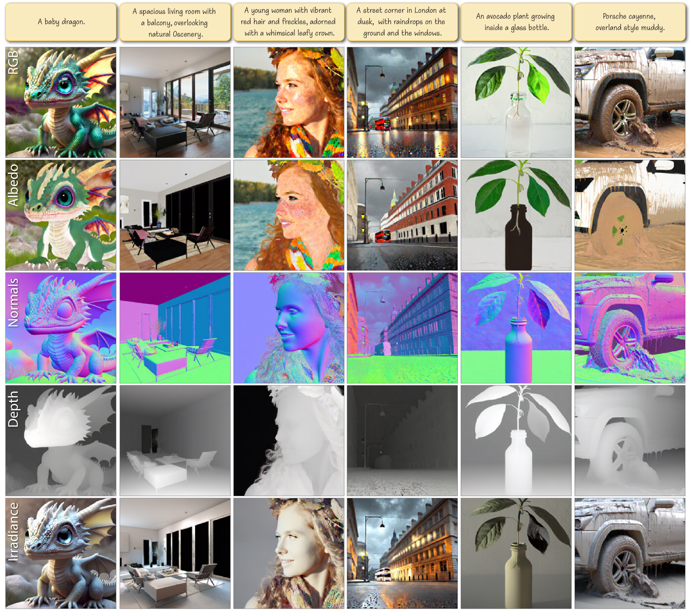View the Normals map of the dragon
This screenshot has height=616, width=691.
[x=61, y=328]
